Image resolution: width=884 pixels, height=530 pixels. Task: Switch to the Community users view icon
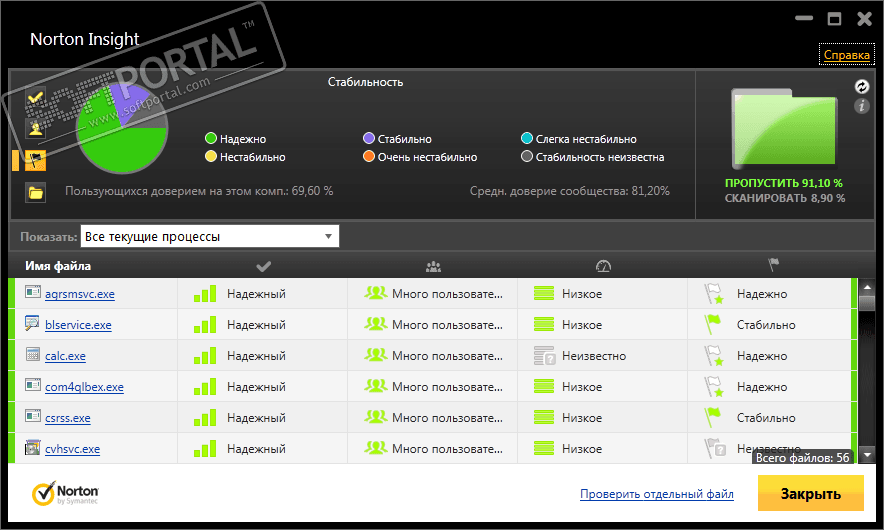(36, 129)
